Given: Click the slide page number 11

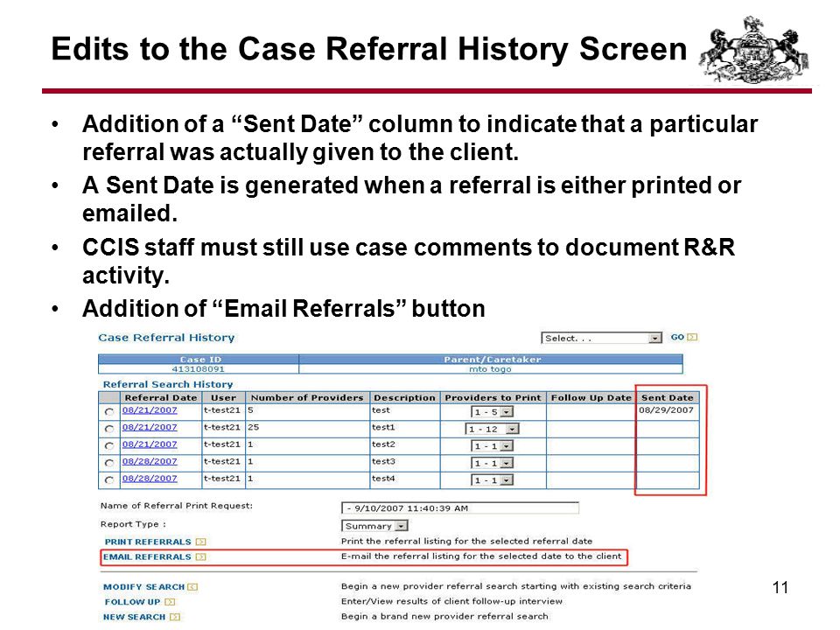Looking at the screenshot, I should tap(780, 588).
